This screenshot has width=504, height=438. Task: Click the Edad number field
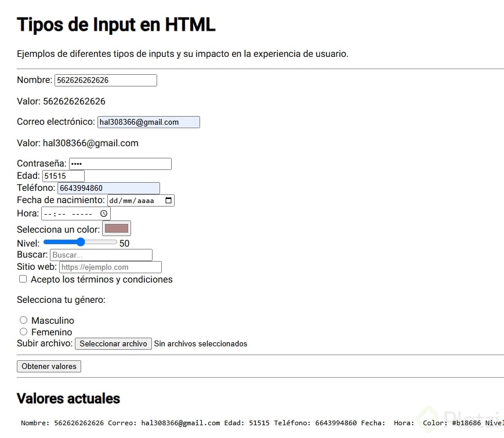(x=63, y=176)
